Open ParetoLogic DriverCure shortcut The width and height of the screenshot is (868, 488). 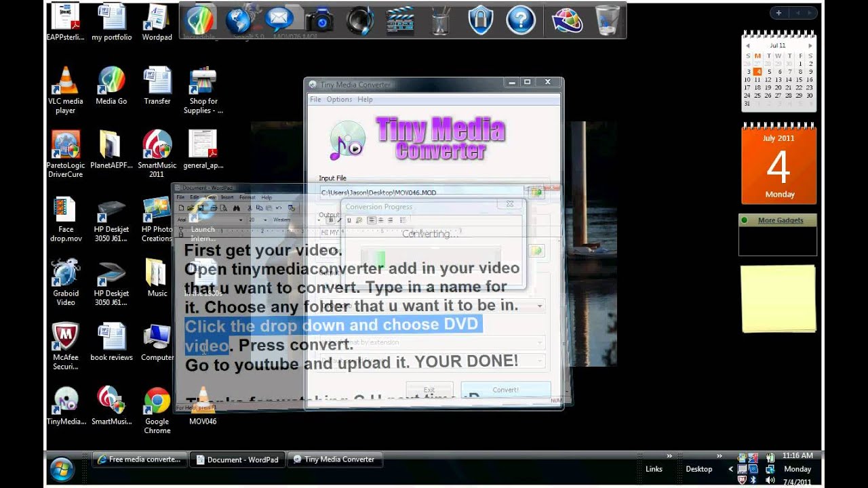point(65,154)
